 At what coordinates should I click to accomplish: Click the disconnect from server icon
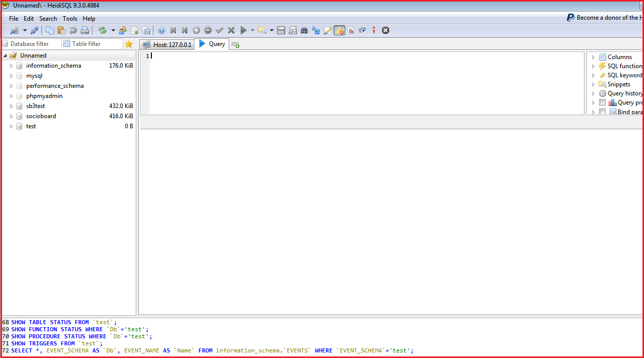tap(34, 30)
